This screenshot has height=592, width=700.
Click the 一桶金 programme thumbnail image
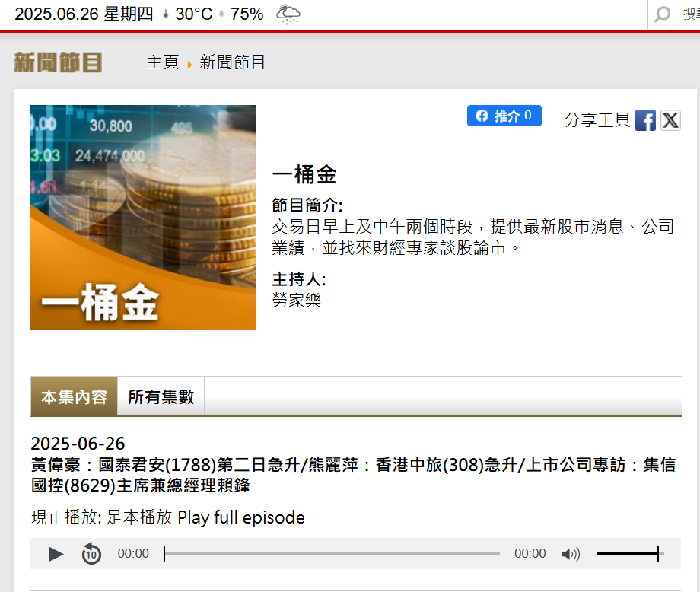click(143, 218)
